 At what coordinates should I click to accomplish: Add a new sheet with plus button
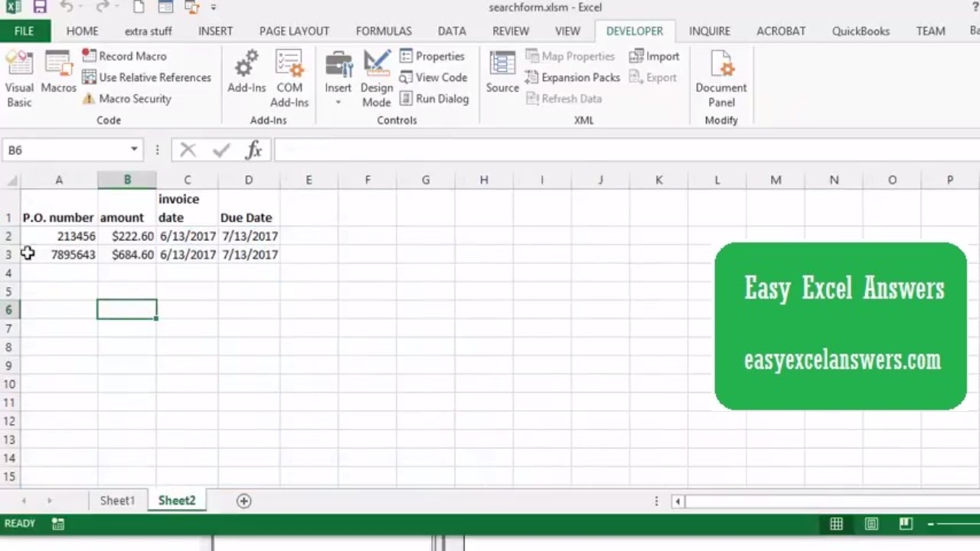point(243,500)
